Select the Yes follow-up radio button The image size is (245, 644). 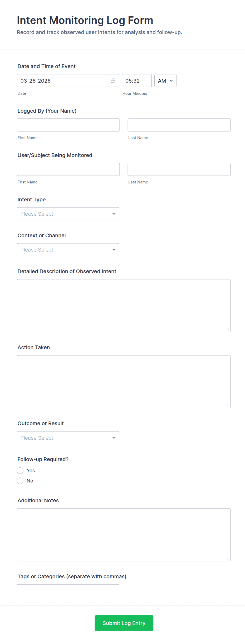pyautogui.click(x=20, y=471)
